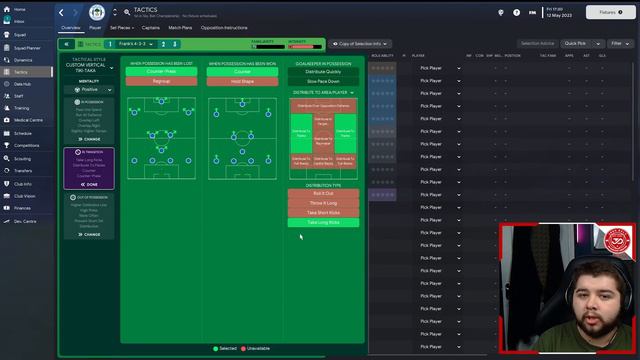Image resolution: width=640 pixels, height=360 pixels.
Task: Switch to the Match Plans tab
Action: (180, 28)
